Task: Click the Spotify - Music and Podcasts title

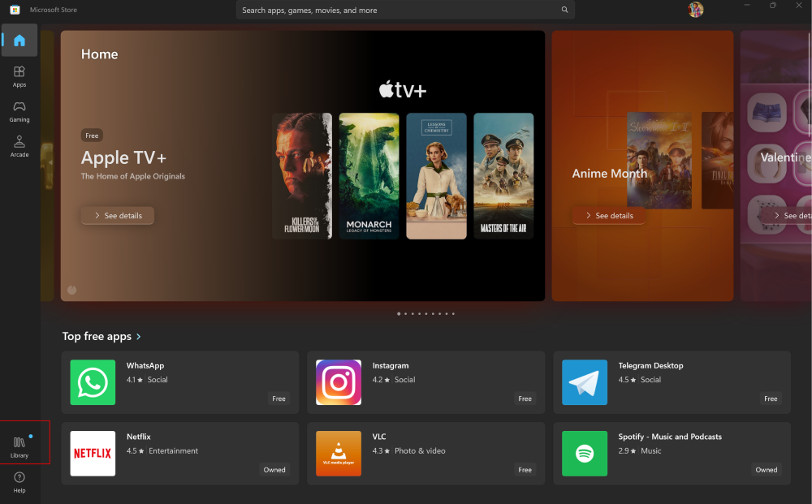Action: point(670,437)
